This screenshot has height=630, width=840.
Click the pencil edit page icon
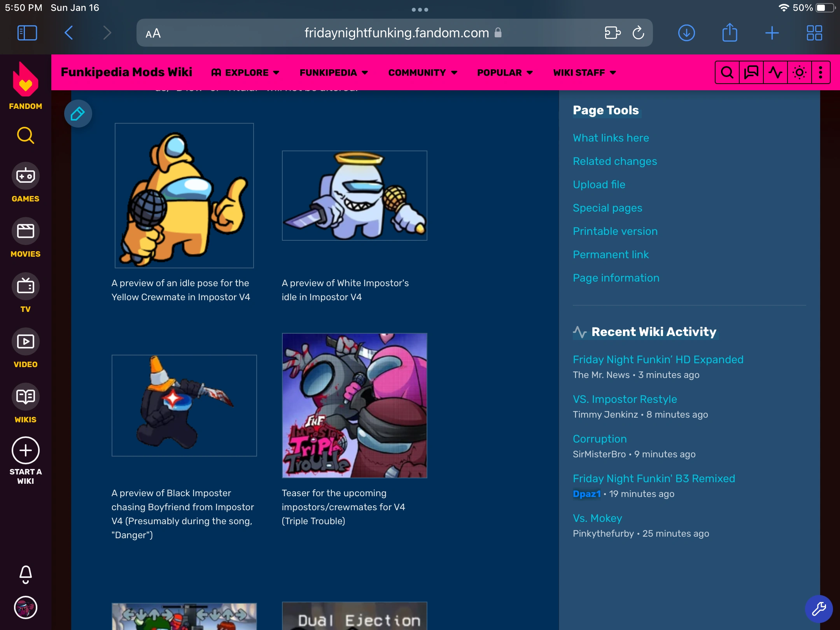78,114
